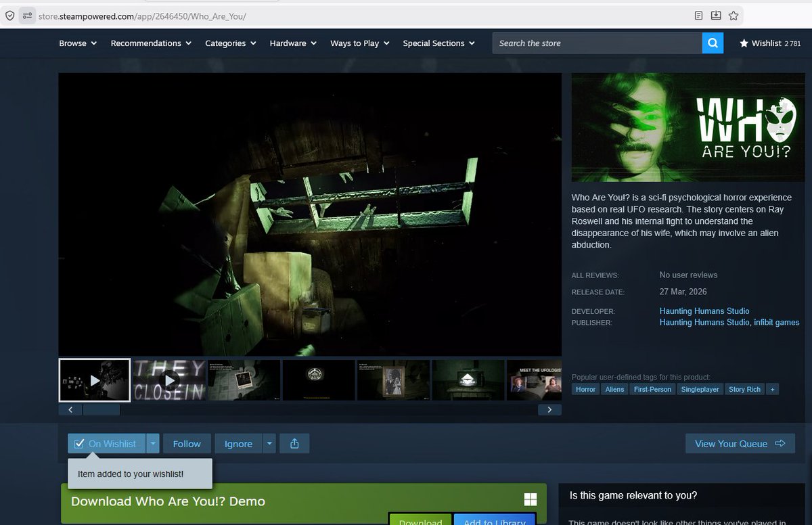The image size is (812, 525).
Task: Select the Story Rich tag
Action: tap(744, 389)
